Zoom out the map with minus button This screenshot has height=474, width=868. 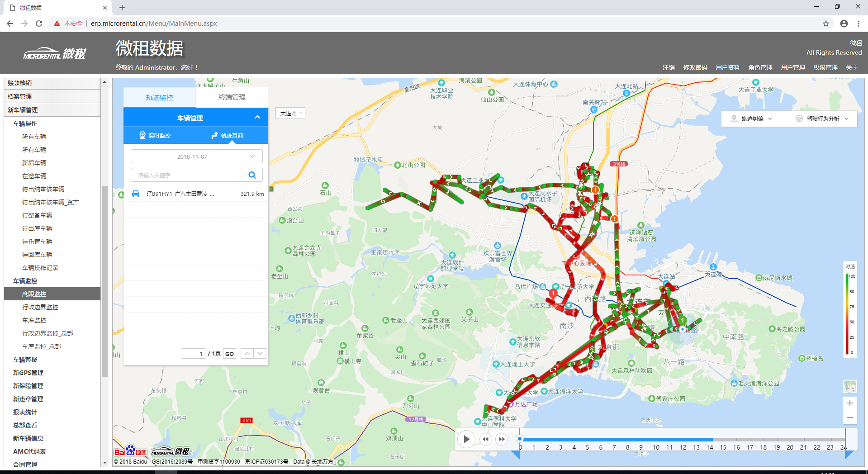point(850,417)
